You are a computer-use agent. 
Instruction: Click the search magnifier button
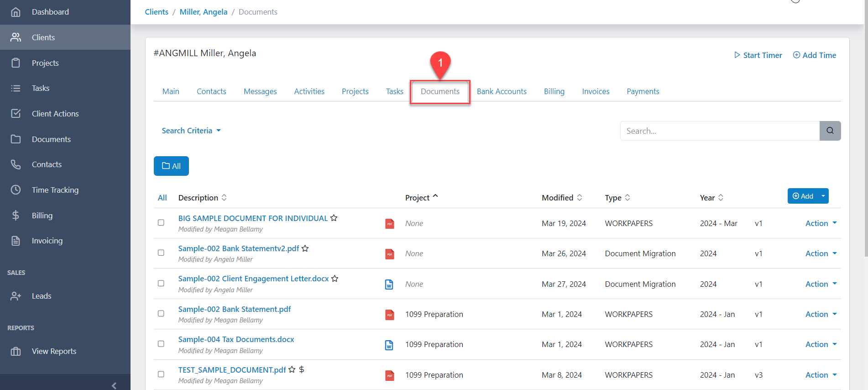click(830, 131)
